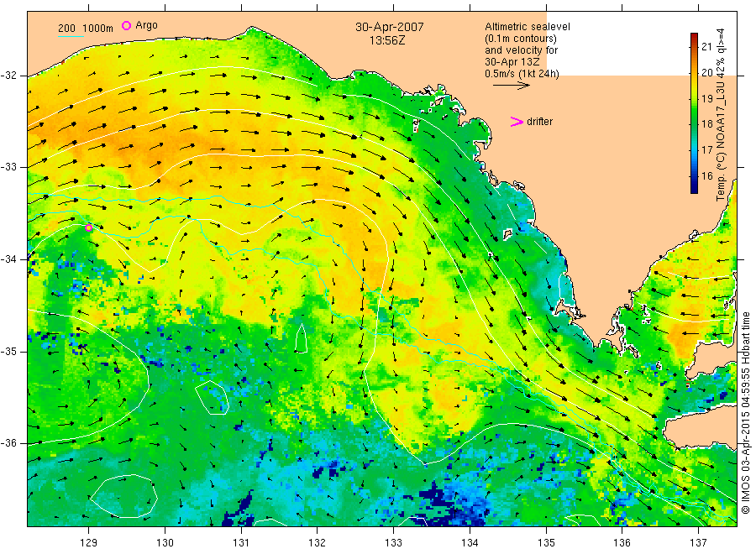This screenshot has height=554, width=756.
Task: Click the small closed sea-level contour near 131.8, -34.8
Action: tap(302, 338)
